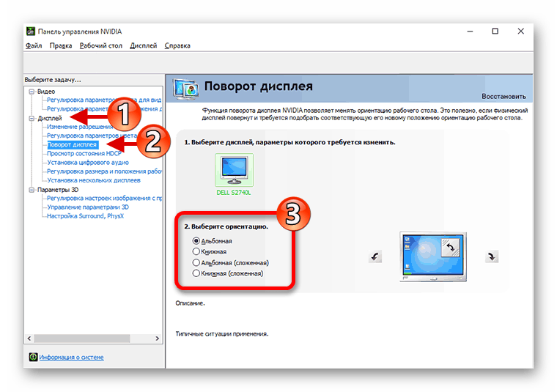557x392 pixels.
Task: Click the horizontal scrollbar thumb in task pane
Action: point(82,339)
